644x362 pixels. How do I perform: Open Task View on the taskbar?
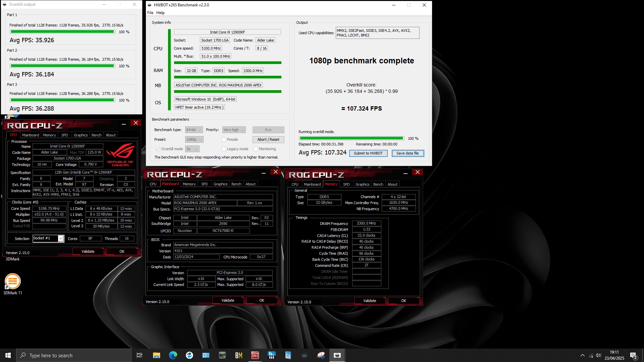[140, 355]
